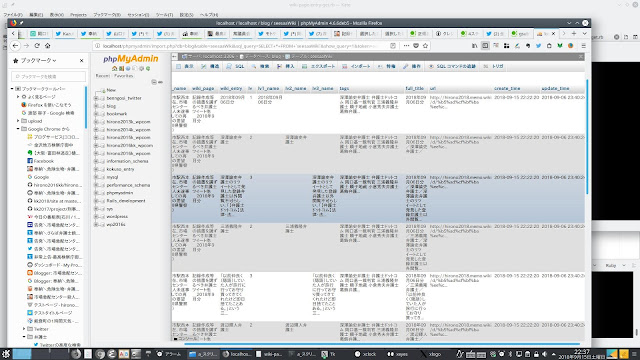This screenshot has width=640, height=360.
Task: Toggle the Firefox sidebar icon
Action: (485, 46)
